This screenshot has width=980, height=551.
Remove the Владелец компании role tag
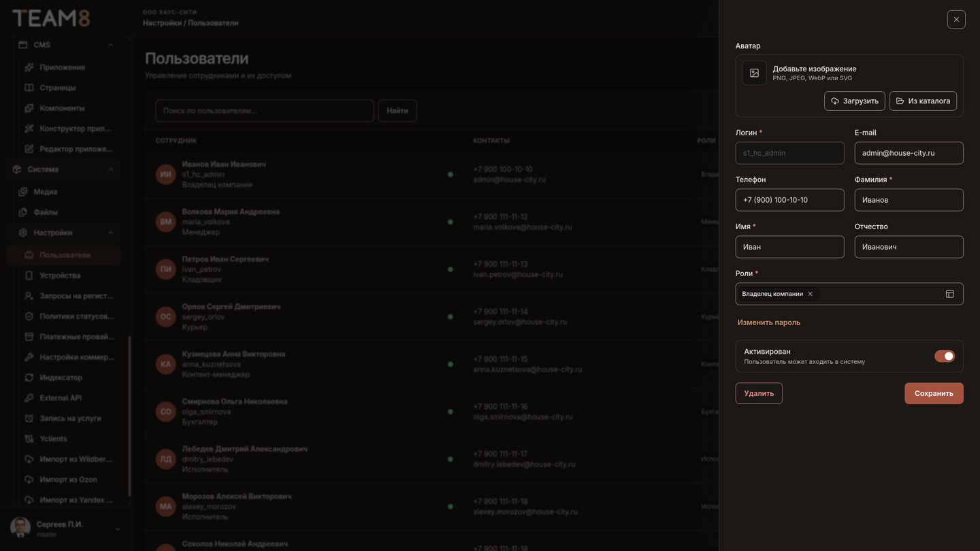tap(810, 294)
